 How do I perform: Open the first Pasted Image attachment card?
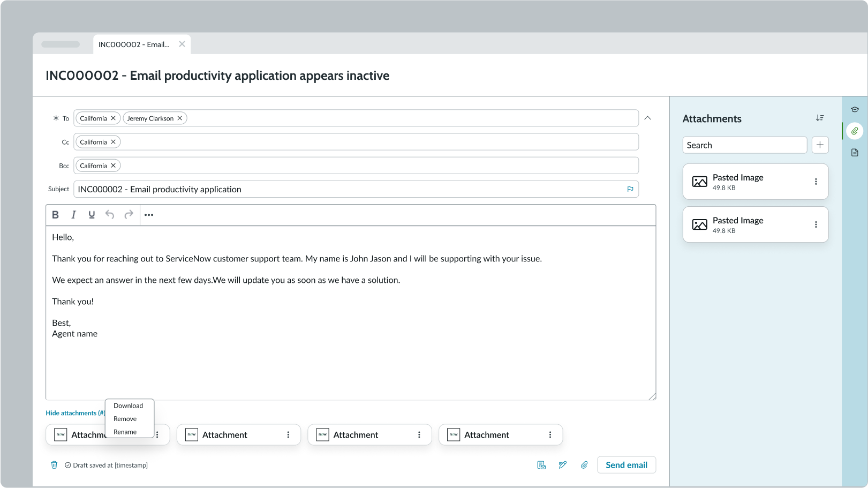tap(755, 182)
